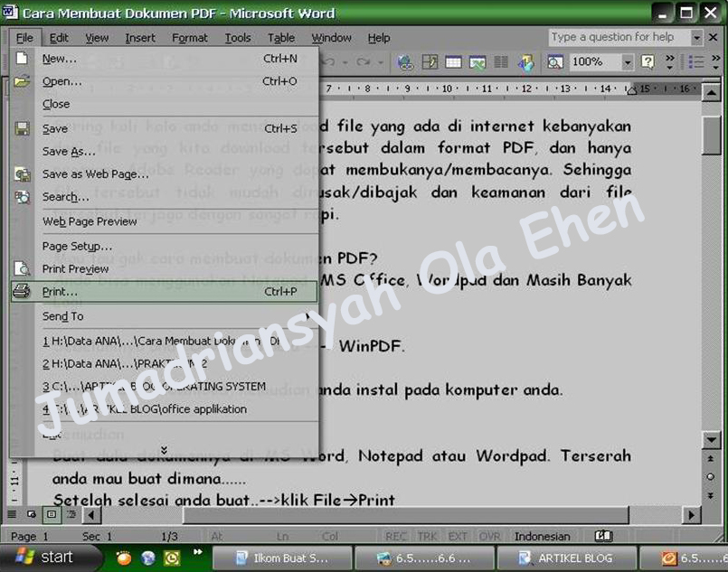Viewport: 728px width, 572px height.
Task: Select Print... in the File menu
Action: (x=165, y=291)
